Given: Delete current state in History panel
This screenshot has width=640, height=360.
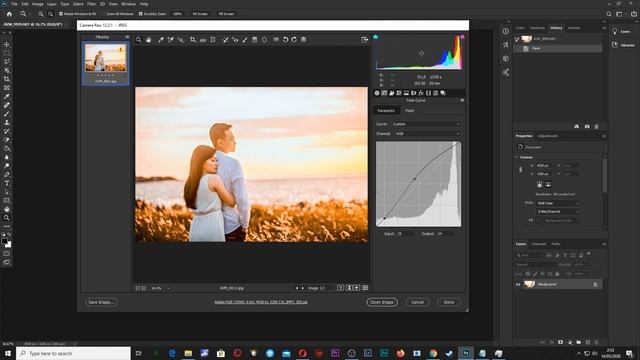Looking at the screenshot, I should pyautogui.click(x=596, y=127).
